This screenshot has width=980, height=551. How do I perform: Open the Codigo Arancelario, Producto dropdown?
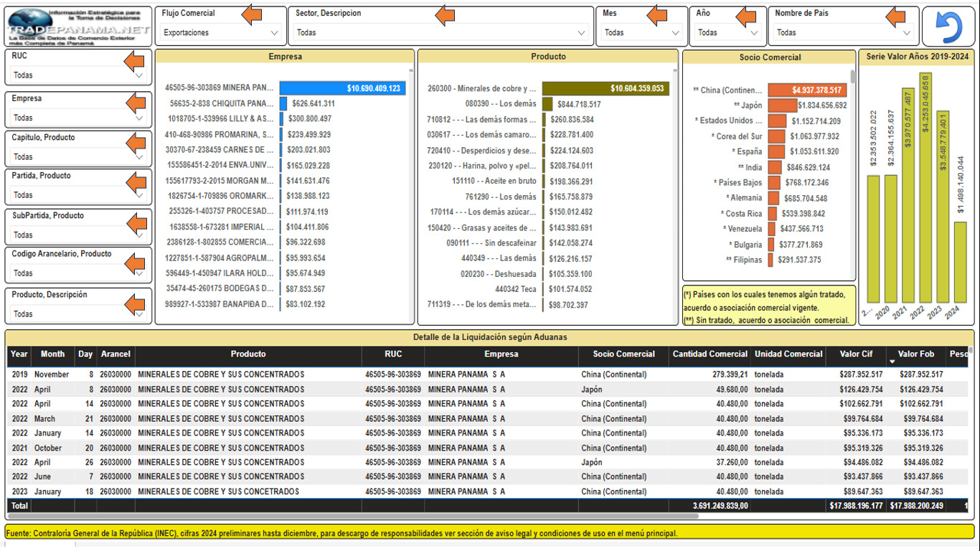click(x=78, y=273)
